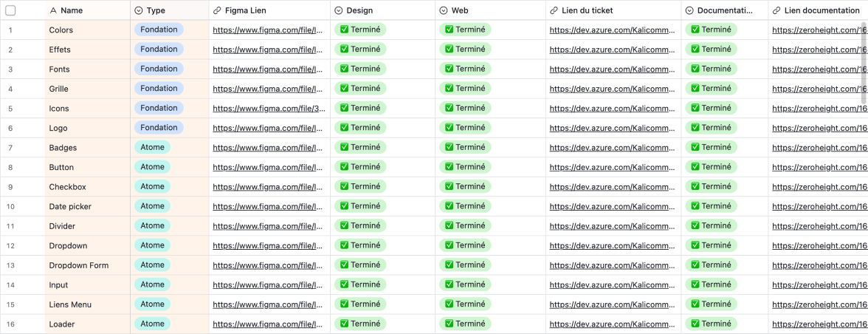
Task: Change Design status Terminé for Badges
Action: 360,147
